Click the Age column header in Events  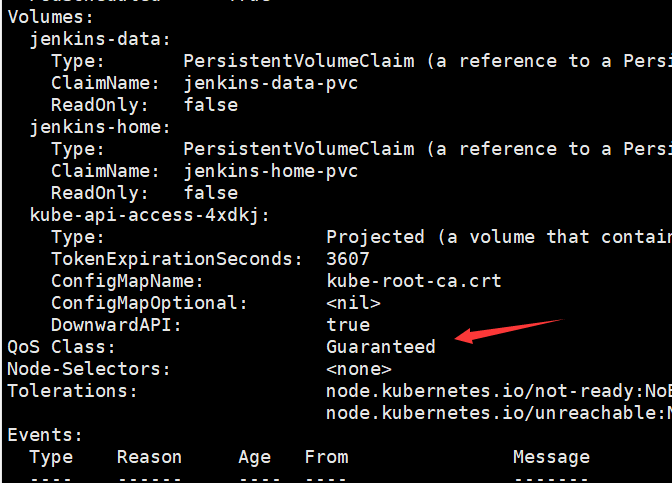tap(254, 457)
